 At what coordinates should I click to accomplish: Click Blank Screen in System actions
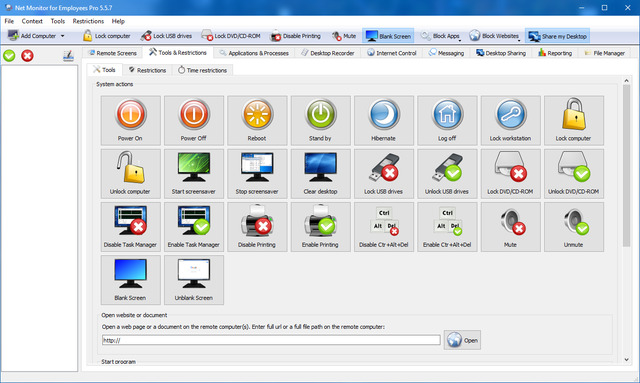131,280
